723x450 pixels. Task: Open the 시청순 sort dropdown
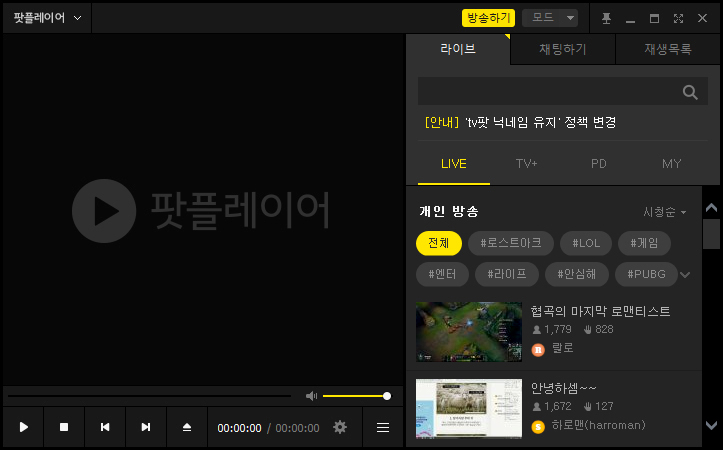coord(664,212)
